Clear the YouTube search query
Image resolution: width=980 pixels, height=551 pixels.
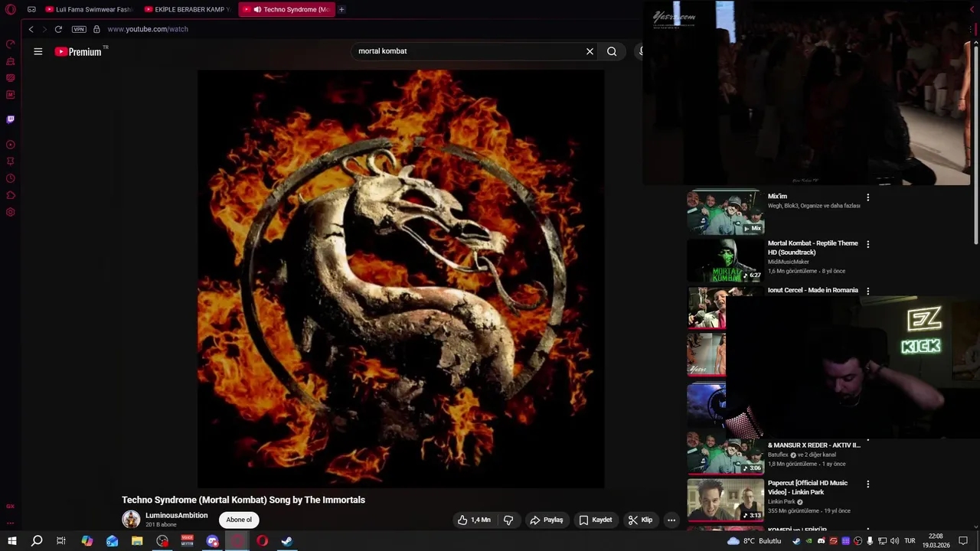pyautogui.click(x=590, y=51)
